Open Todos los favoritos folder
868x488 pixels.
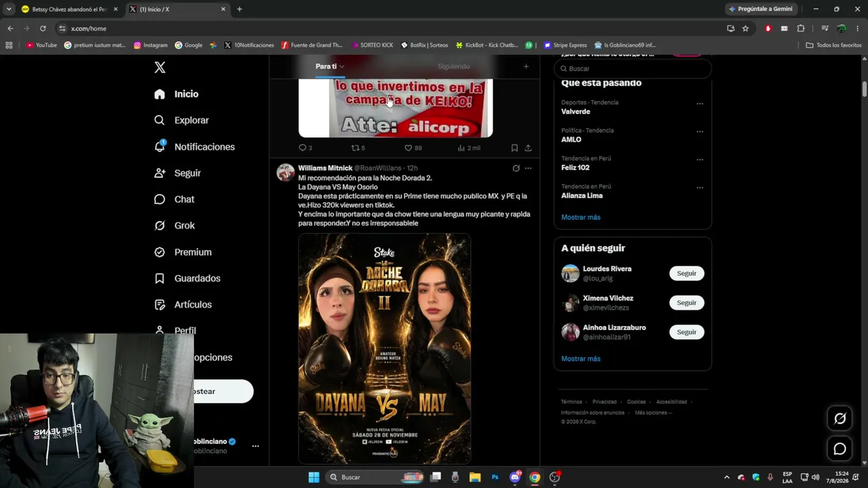[833, 45]
